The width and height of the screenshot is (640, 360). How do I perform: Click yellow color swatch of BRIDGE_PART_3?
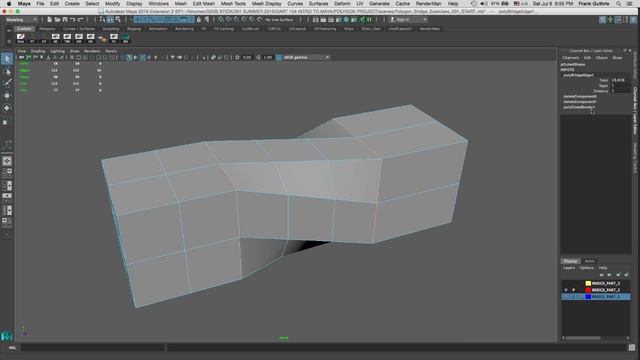588,283
